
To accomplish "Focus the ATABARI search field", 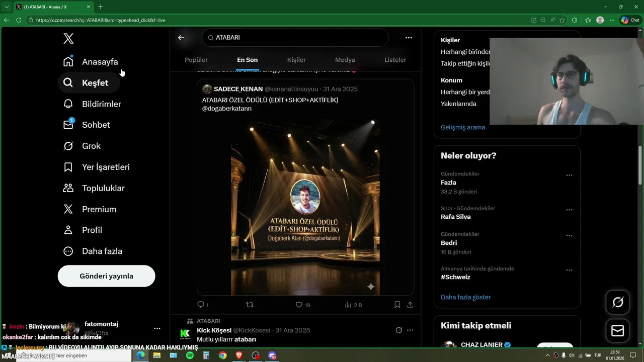I will click(x=295, y=38).
